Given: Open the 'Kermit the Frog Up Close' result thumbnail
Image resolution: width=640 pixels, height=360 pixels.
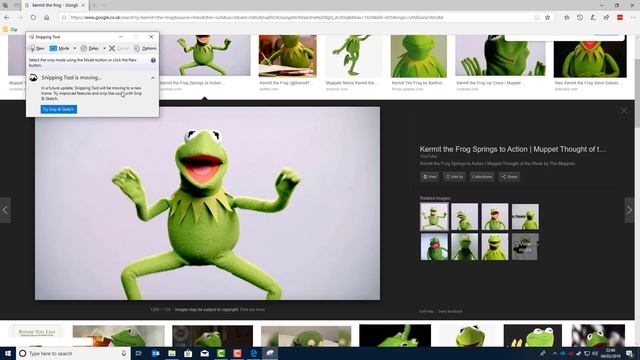Looking at the screenshot, I should click(x=500, y=56).
